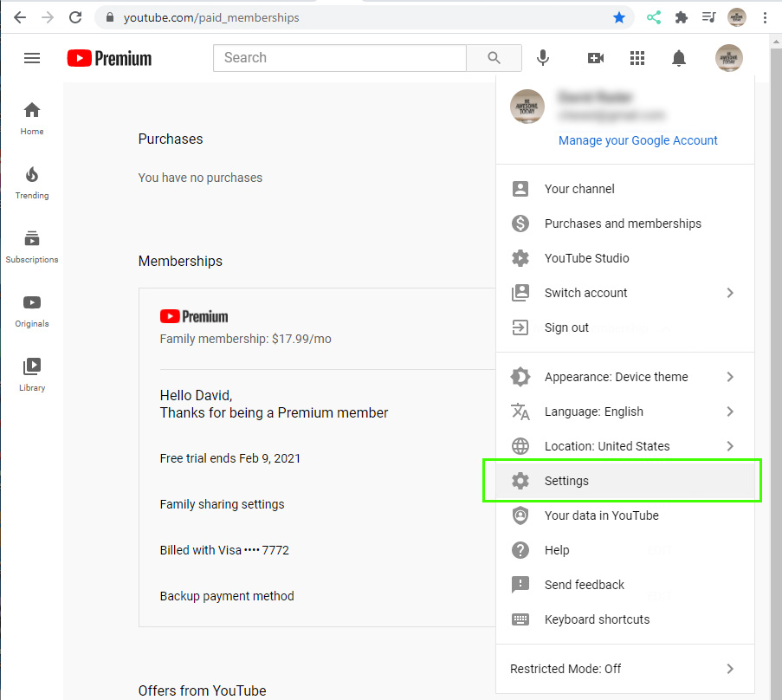Select Purchases and memberships
The width and height of the screenshot is (782, 700).
(x=625, y=224)
